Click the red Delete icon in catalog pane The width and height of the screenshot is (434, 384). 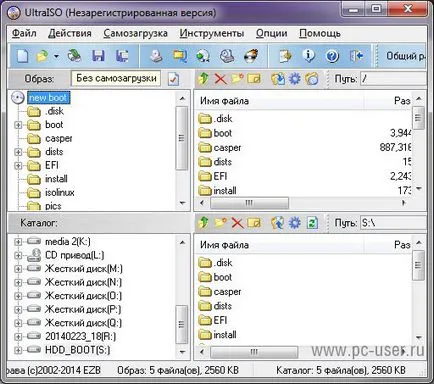(x=237, y=223)
